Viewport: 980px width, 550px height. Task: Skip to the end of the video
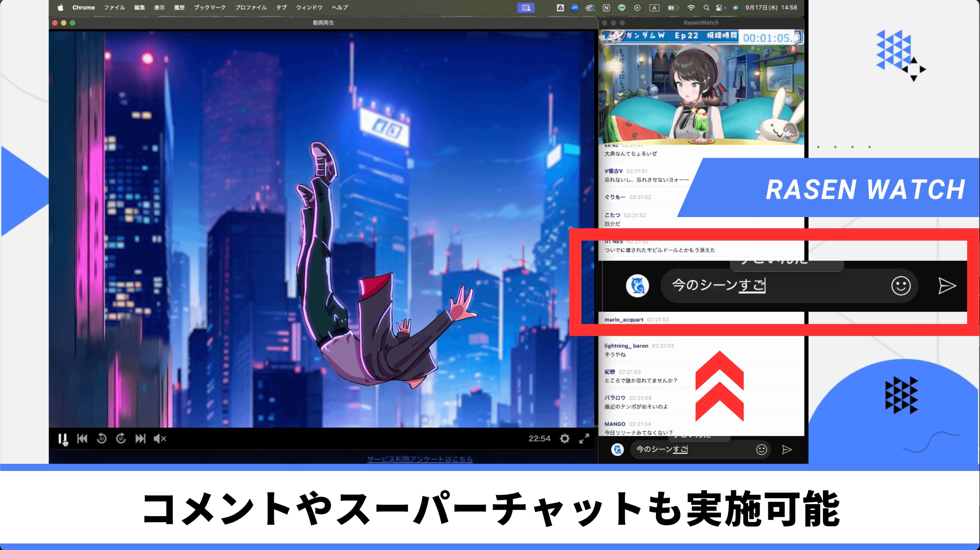pos(140,438)
